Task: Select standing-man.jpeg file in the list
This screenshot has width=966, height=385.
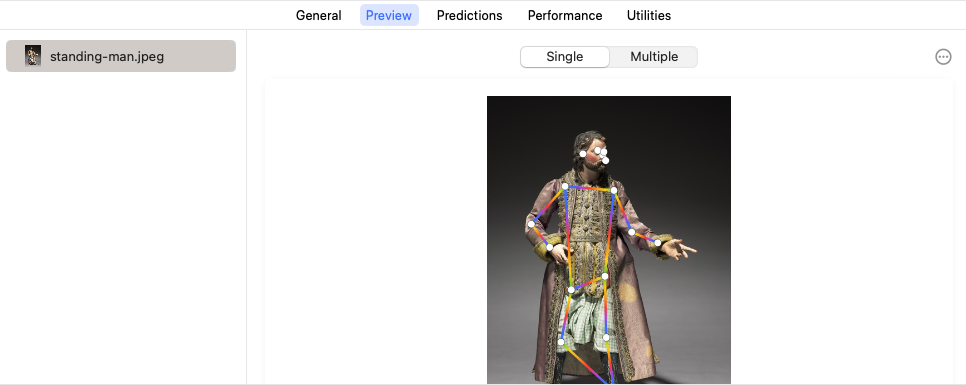Action: [121, 56]
